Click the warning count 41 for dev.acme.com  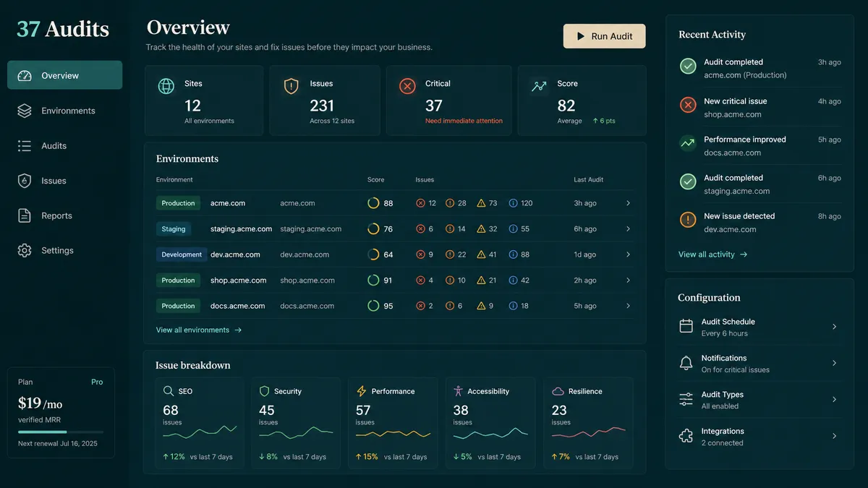pos(493,254)
